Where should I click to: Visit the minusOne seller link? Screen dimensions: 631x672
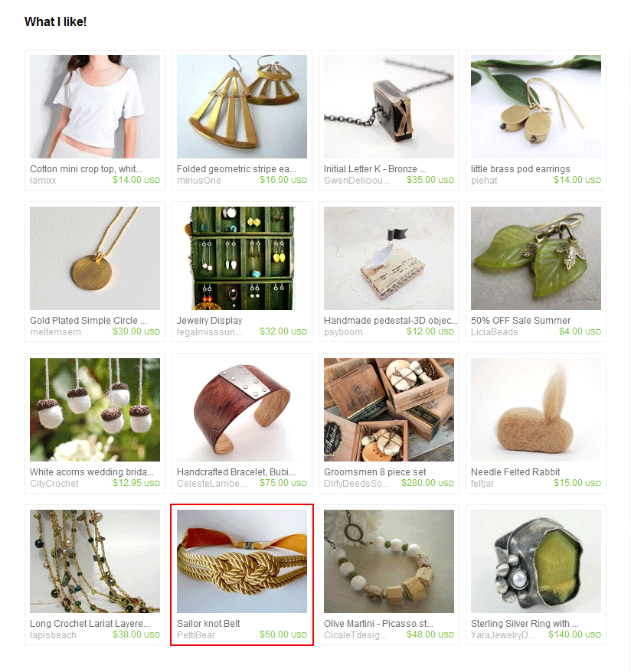(x=199, y=181)
